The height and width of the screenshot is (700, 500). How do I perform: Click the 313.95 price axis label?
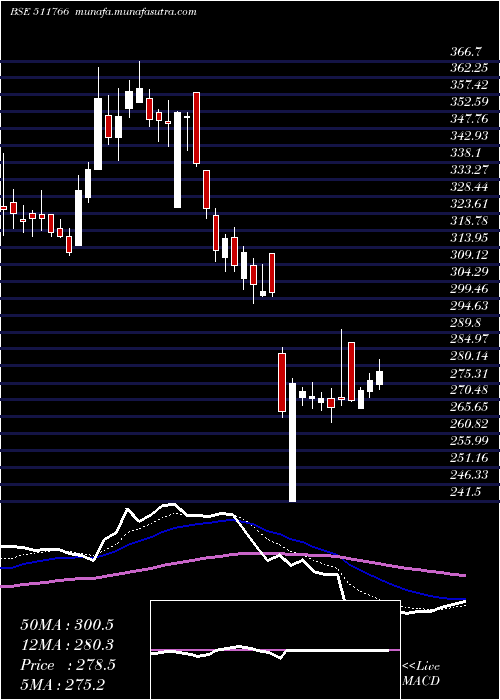(x=469, y=238)
